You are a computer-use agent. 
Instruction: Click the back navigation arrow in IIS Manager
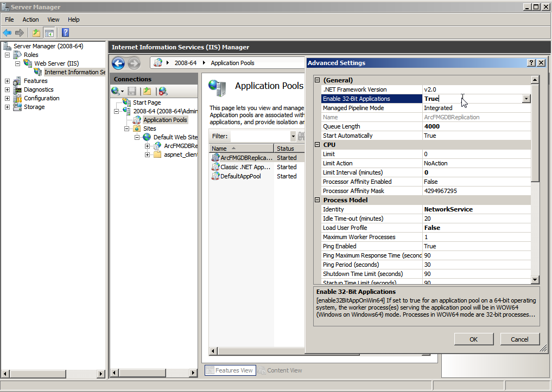(118, 63)
